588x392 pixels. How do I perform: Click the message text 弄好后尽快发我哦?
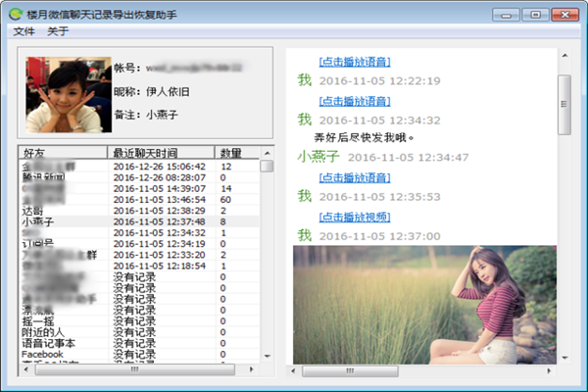coord(364,137)
